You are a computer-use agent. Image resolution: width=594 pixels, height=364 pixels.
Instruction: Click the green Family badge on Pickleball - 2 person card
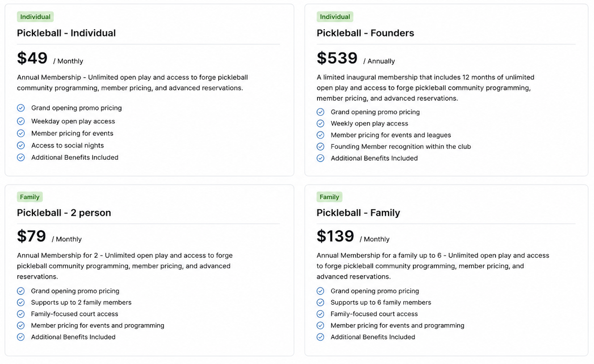(30, 197)
